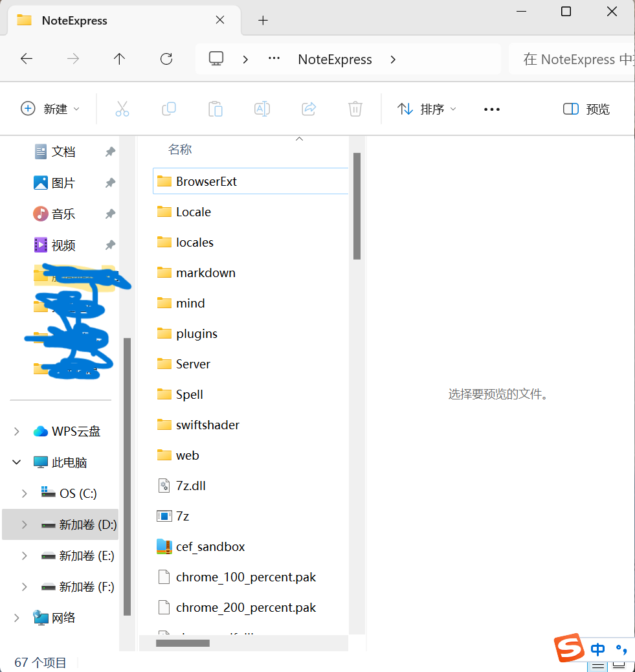Click the Rename icon in toolbar

tap(262, 109)
